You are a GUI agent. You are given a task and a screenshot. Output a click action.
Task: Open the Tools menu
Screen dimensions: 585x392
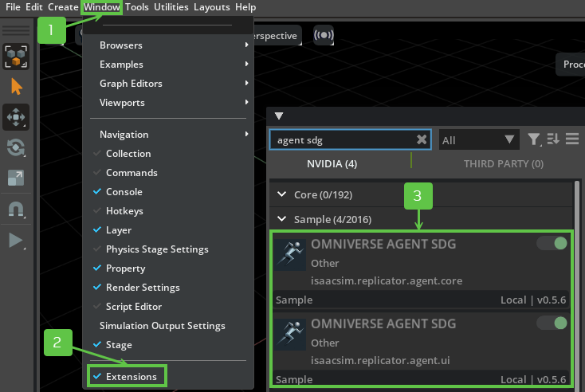click(x=137, y=7)
